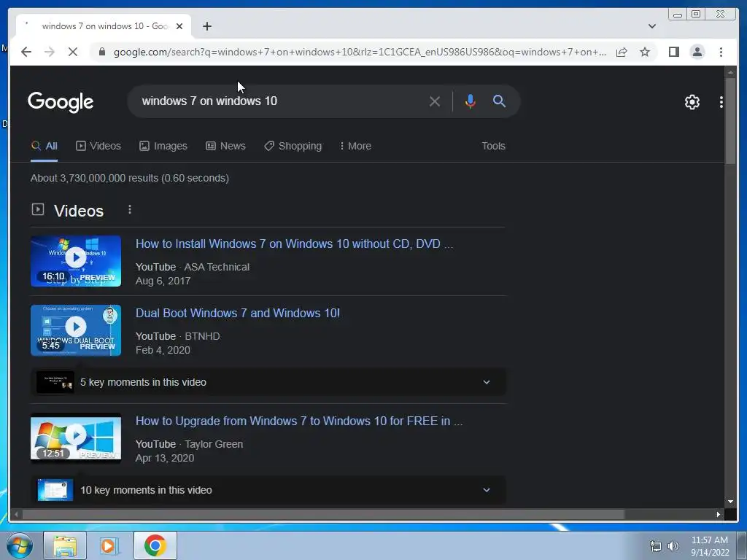
Task: Open network icon in system tray
Action: coord(656,546)
